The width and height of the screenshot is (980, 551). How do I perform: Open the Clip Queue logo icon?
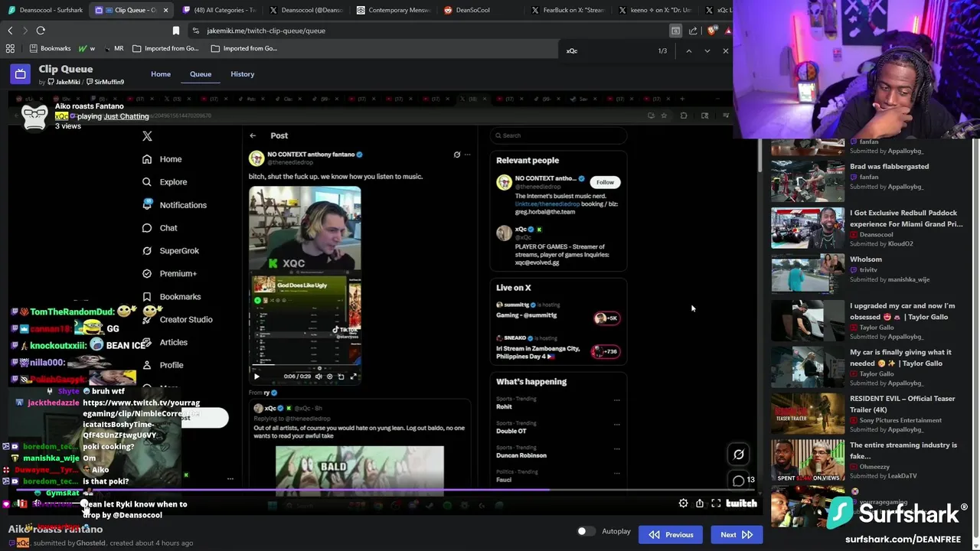[20, 74]
